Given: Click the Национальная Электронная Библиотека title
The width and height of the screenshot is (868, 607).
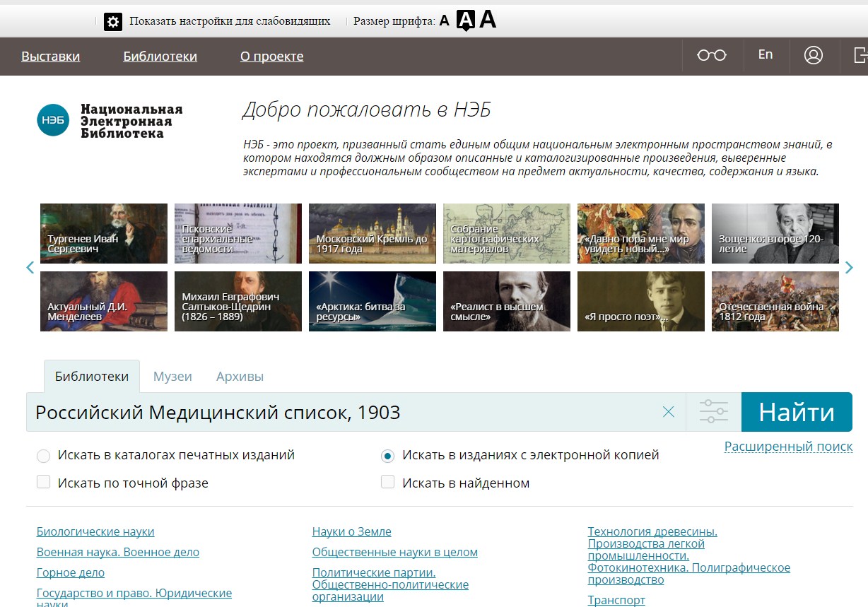Looking at the screenshot, I should (x=131, y=121).
